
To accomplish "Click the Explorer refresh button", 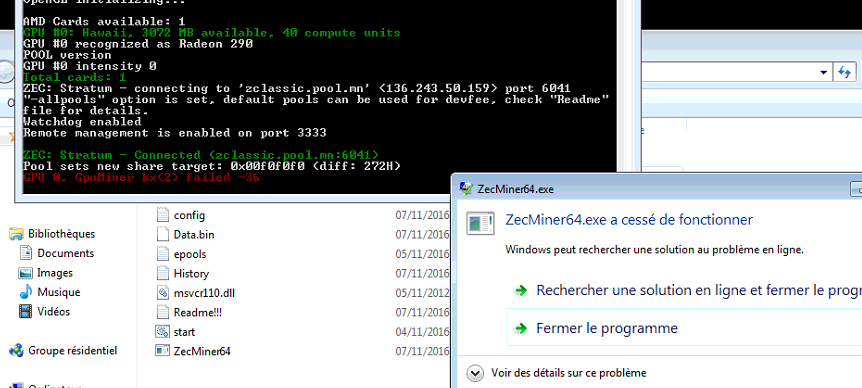I will pyautogui.click(x=844, y=72).
